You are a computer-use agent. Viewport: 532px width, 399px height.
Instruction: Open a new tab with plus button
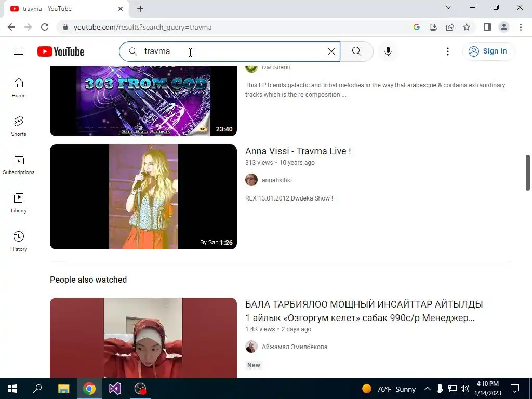click(140, 9)
